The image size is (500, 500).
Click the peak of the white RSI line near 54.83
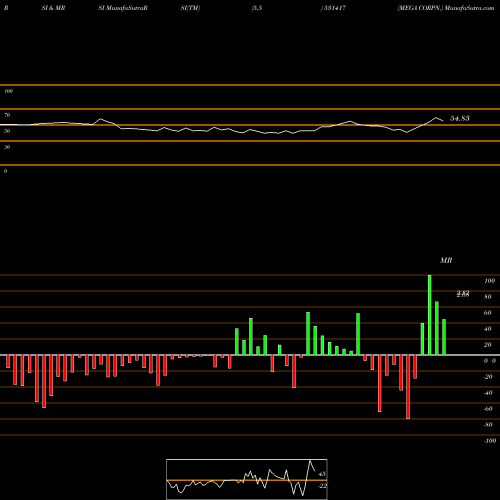(x=436, y=117)
